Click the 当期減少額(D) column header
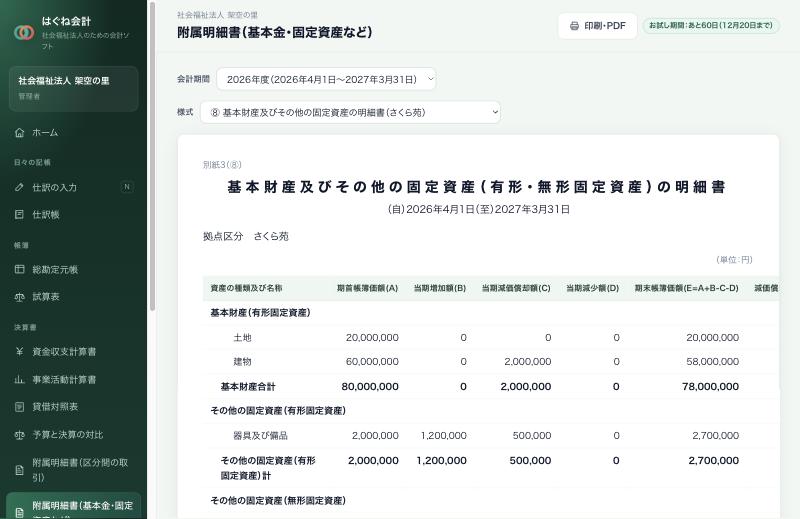800x519 pixels. pos(592,288)
